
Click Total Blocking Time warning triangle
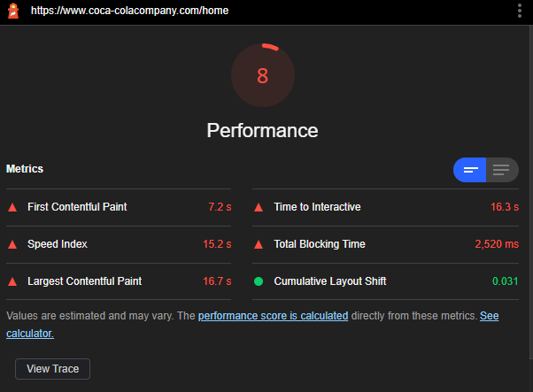pos(259,244)
